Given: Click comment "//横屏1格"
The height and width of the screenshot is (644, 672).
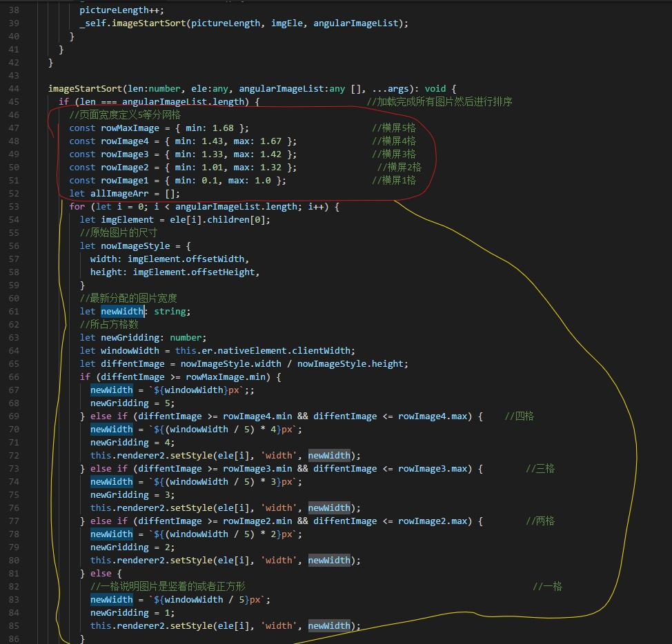Looking at the screenshot, I should coord(394,180).
